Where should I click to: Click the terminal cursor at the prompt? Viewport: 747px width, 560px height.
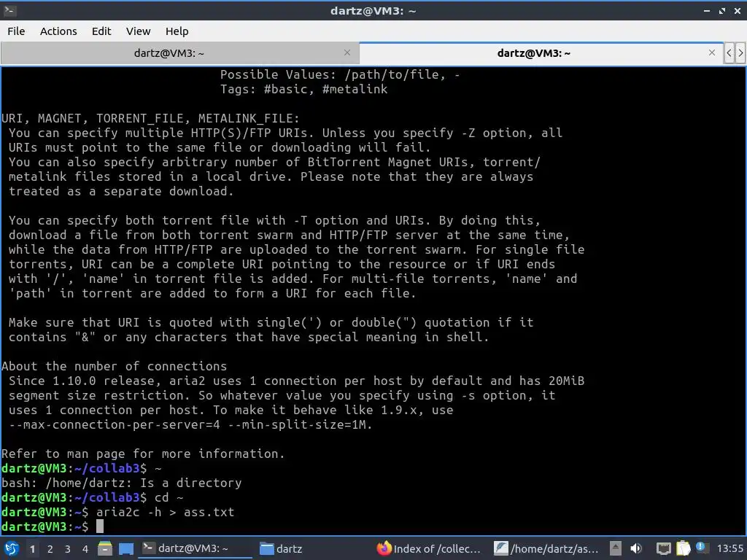99,526
